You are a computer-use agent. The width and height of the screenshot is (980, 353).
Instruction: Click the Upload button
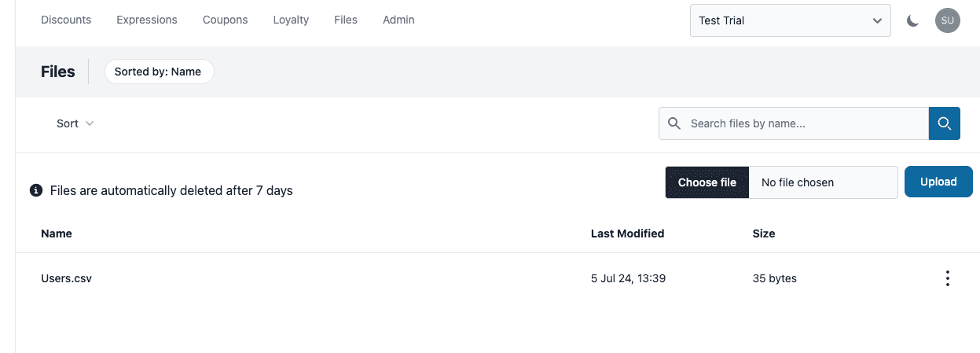[938, 182]
